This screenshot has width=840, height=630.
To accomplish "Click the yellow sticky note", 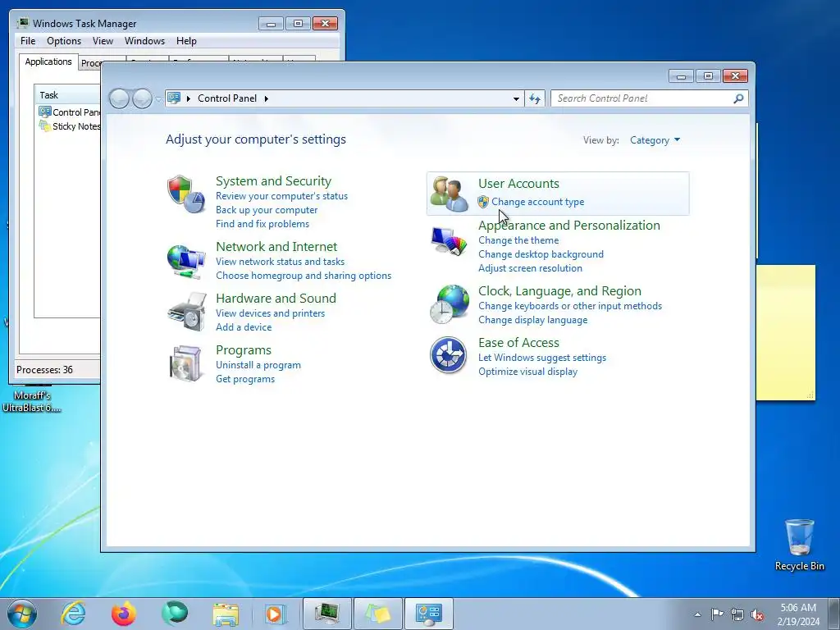I will [785, 332].
